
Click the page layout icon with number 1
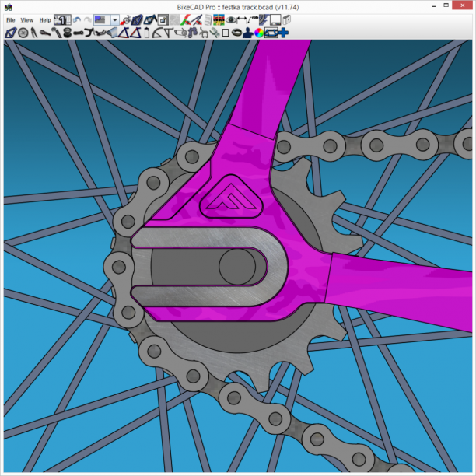[62, 20]
